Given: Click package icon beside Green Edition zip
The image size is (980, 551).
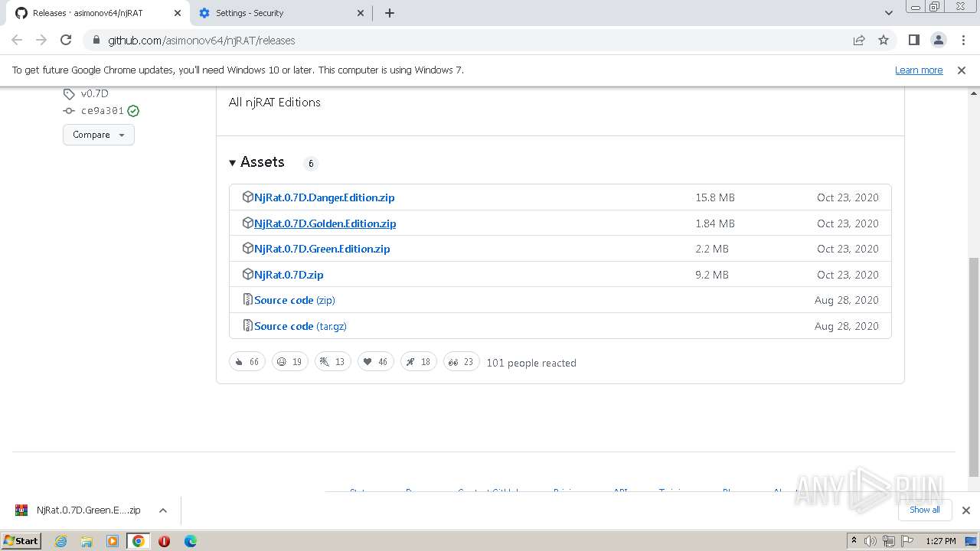Looking at the screenshot, I should click(x=247, y=248).
